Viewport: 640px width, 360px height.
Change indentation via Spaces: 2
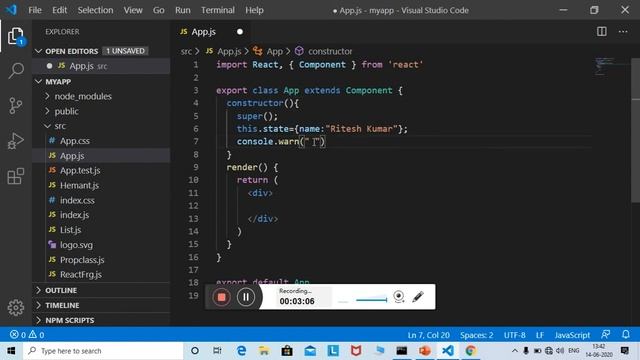coord(476,335)
